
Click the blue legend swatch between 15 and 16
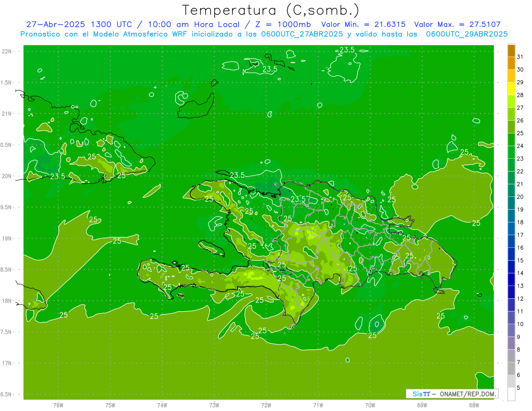pyautogui.click(x=511, y=254)
